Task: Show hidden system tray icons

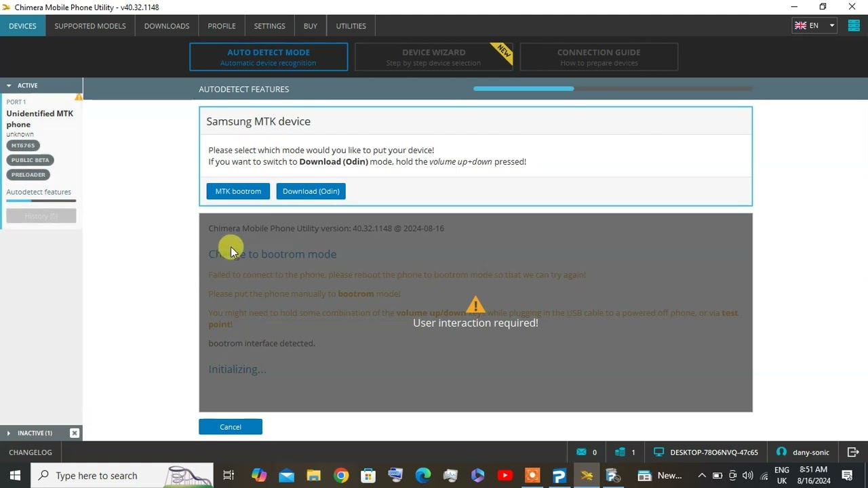Action: pos(702,475)
